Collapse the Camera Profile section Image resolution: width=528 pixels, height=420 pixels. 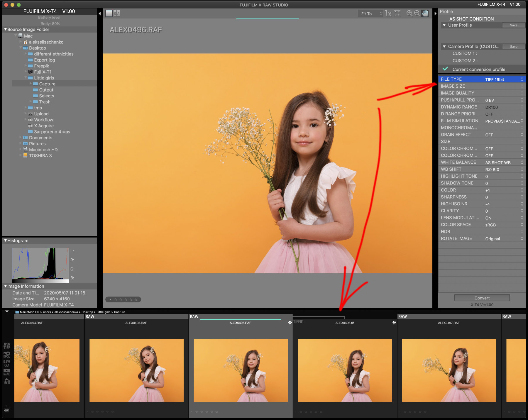pyautogui.click(x=444, y=47)
